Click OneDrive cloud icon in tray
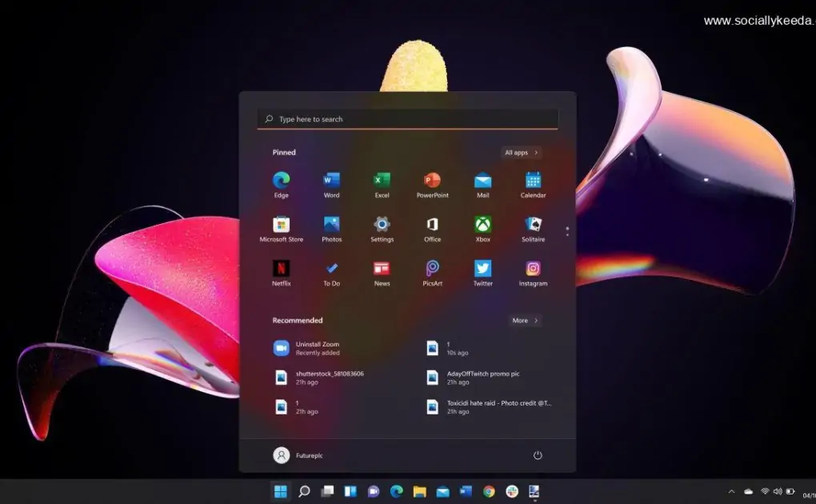The height and width of the screenshot is (504, 816). (748, 491)
